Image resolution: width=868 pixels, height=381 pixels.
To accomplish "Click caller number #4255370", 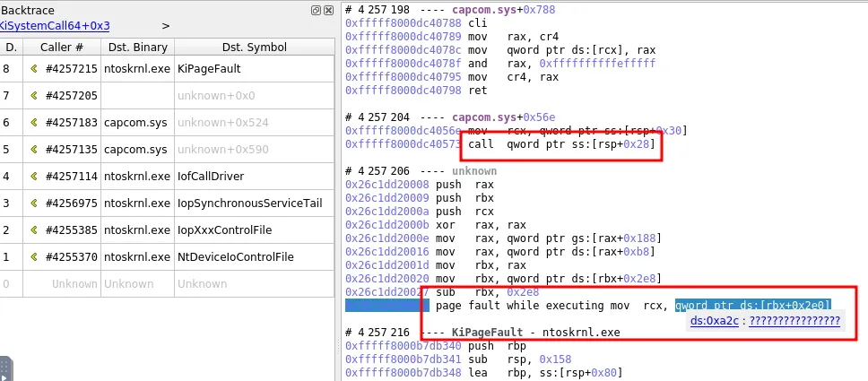I will coord(72,257).
